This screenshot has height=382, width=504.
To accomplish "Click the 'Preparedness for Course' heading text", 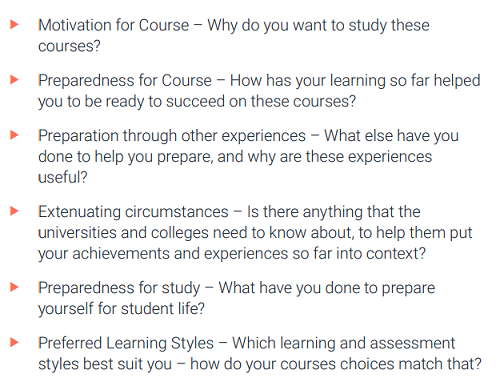I will (125, 81).
